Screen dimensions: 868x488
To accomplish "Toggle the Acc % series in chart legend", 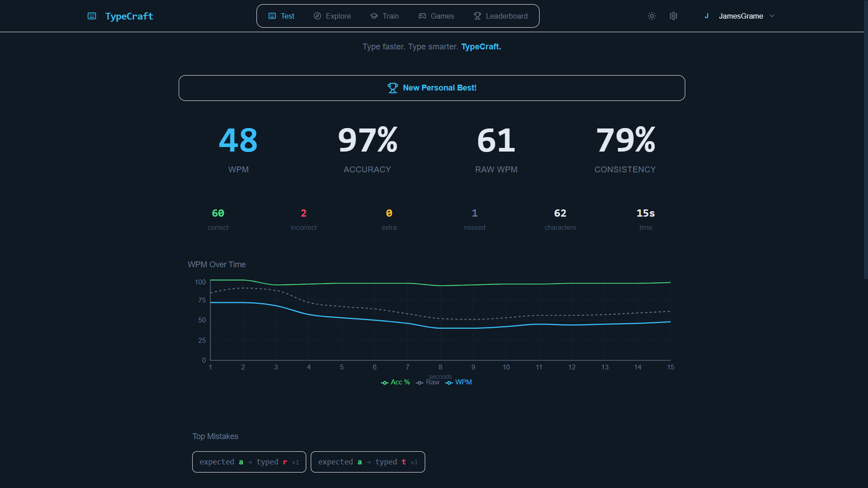I will coord(395,382).
